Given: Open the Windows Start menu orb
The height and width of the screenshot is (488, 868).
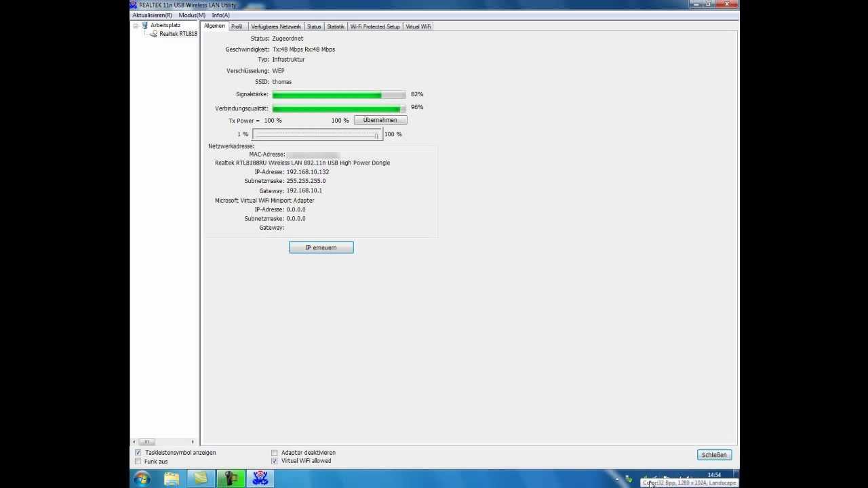Looking at the screenshot, I should [142, 479].
